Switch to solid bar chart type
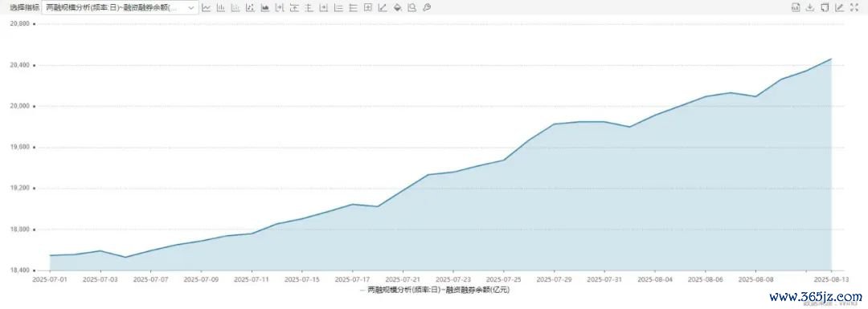The width and height of the screenshot is (868, 309). (221, 8)
